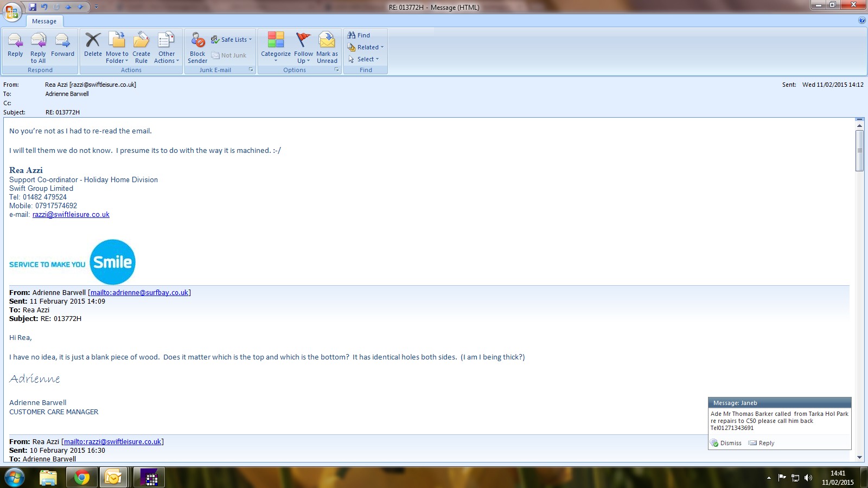The width and height of the screenshot is (868, 488).
Task: Reply to the email using ribbon Reply
Action: (15, 44)
